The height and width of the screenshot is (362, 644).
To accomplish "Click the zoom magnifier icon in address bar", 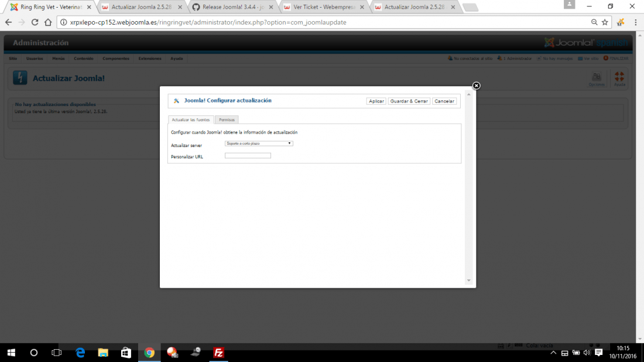I will (594, 22).
